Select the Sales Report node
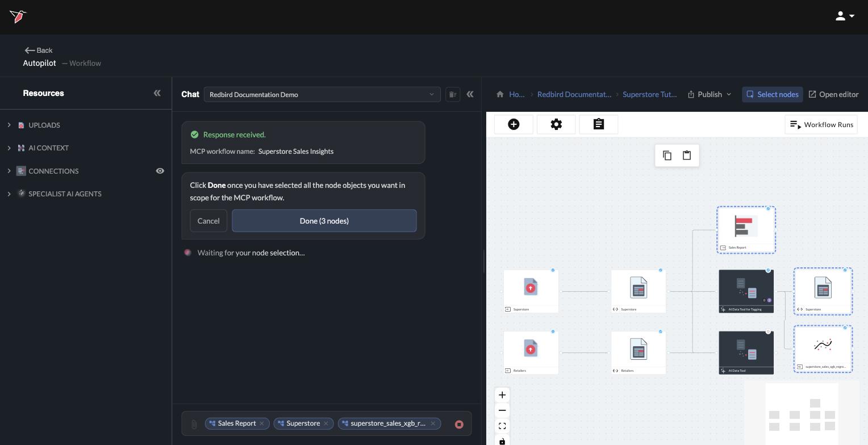The height and width of the screenshot is (445, 868). point(746,230)
